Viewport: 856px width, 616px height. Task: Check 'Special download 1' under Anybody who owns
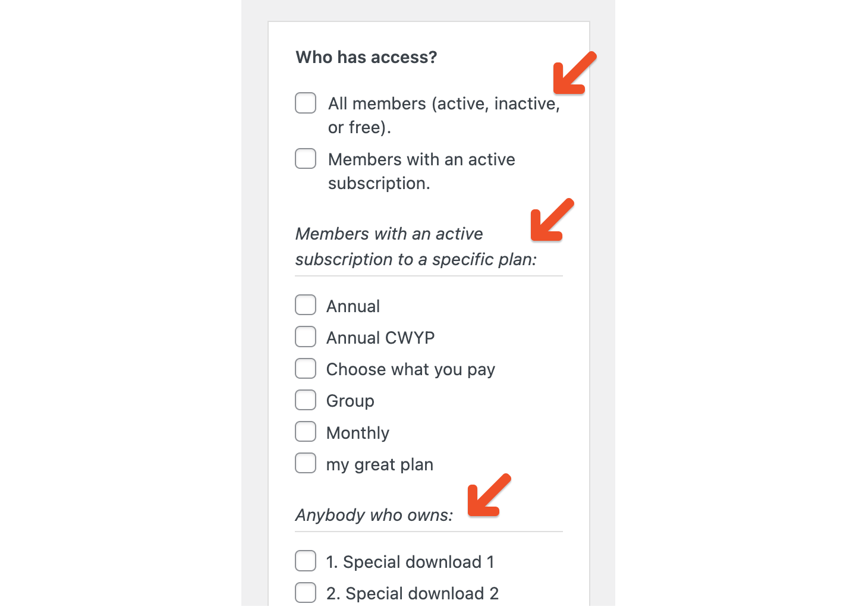tap(305, 560)
